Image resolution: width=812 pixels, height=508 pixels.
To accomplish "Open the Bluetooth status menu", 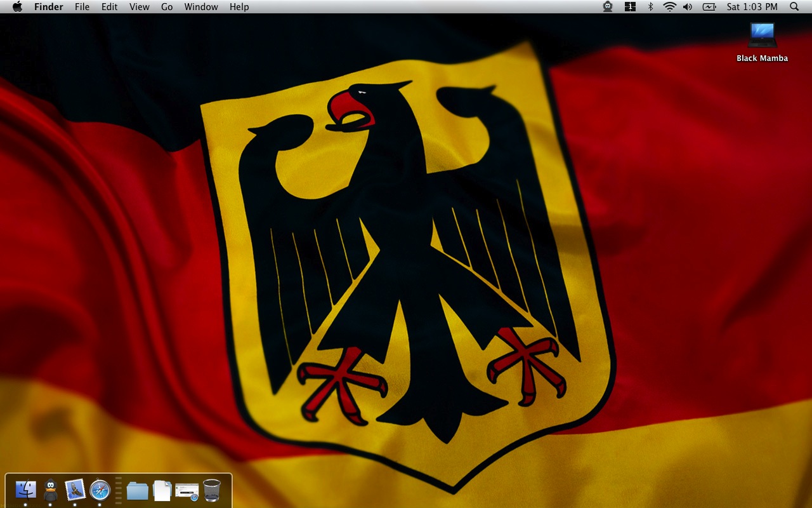I will (x=650, y=7).
